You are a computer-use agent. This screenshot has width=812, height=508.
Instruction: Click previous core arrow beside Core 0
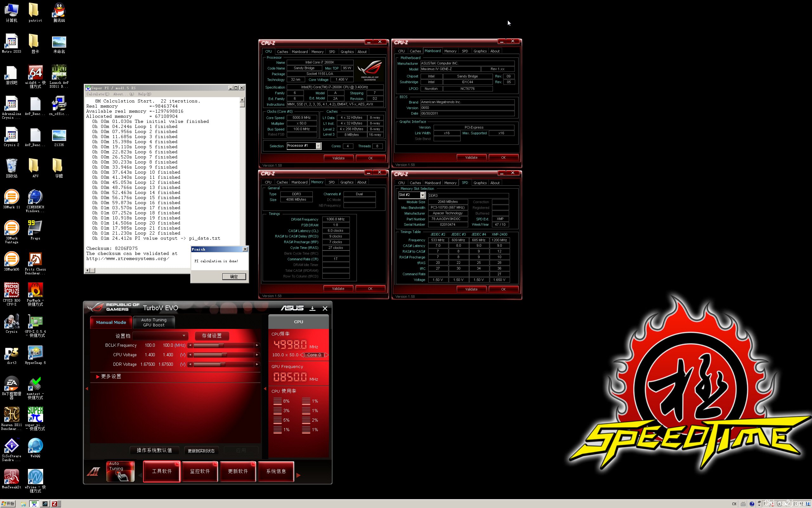tap(302, 355)
